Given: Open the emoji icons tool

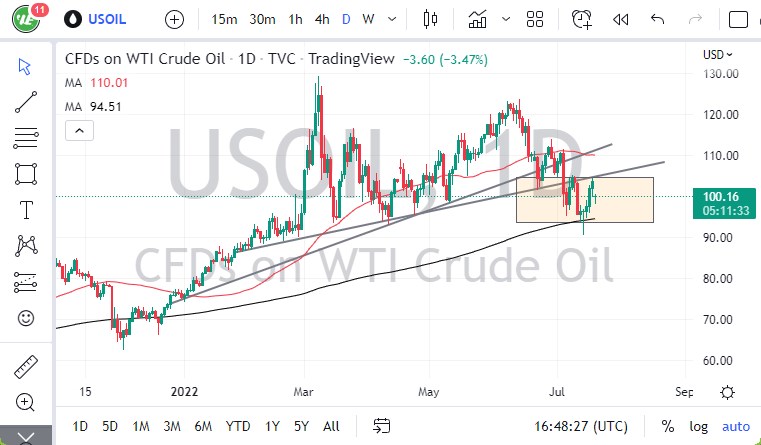Looking at the screenshot, I should pyautogui.click(x=27, y=319).
